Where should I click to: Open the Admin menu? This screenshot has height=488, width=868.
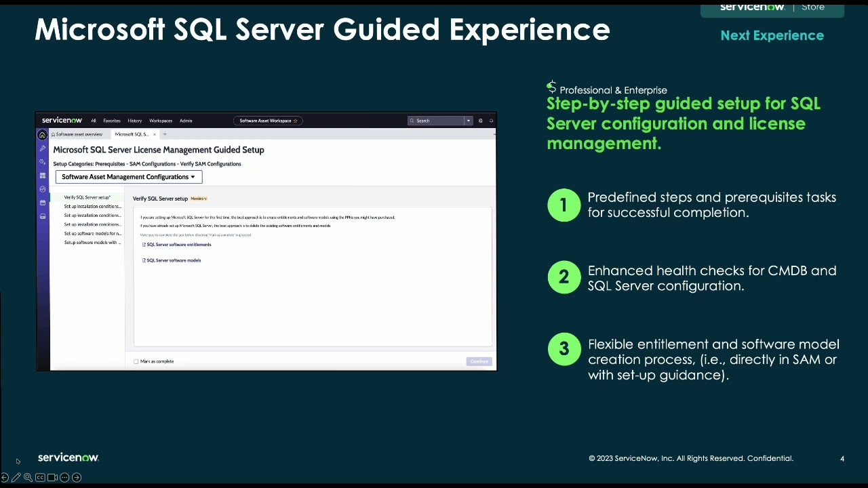(186, 121)
